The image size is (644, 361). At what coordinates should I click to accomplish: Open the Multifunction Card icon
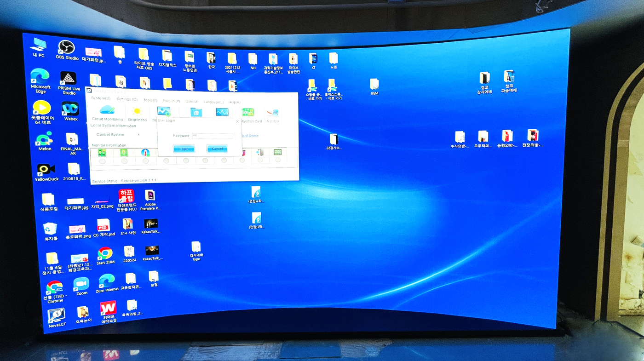pos(248,113)
